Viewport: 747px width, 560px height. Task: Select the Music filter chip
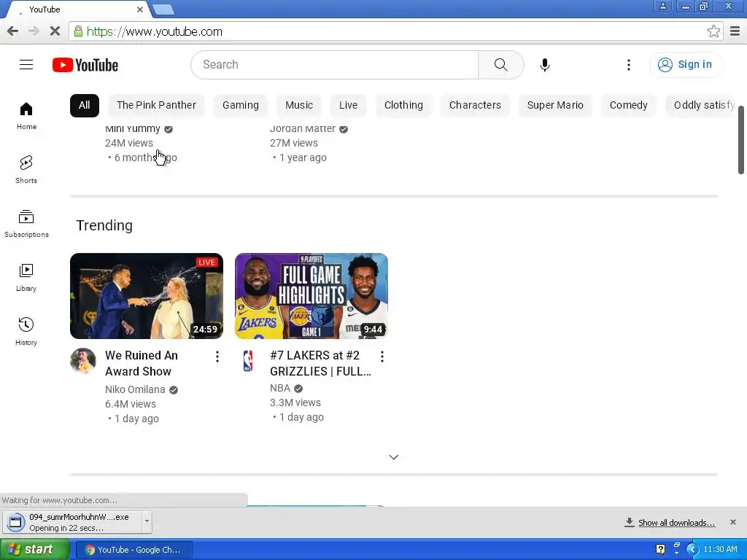(x=299, y=105)
